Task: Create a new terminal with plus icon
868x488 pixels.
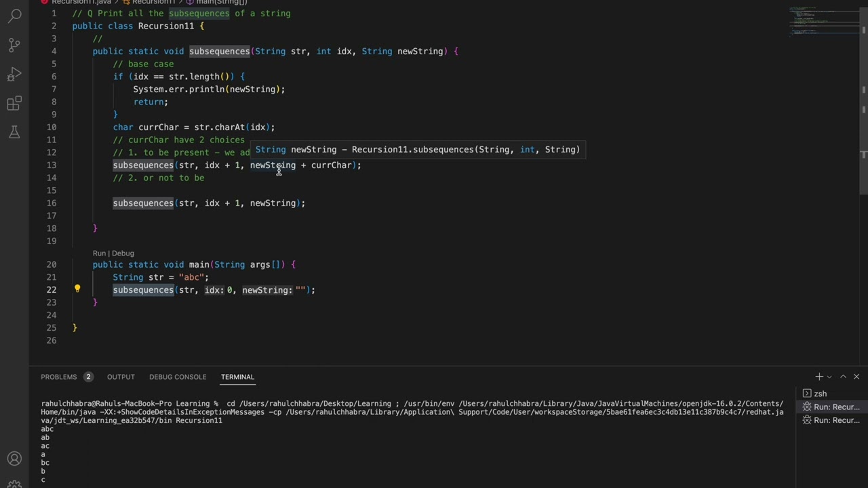Action: tap(819, 377)
